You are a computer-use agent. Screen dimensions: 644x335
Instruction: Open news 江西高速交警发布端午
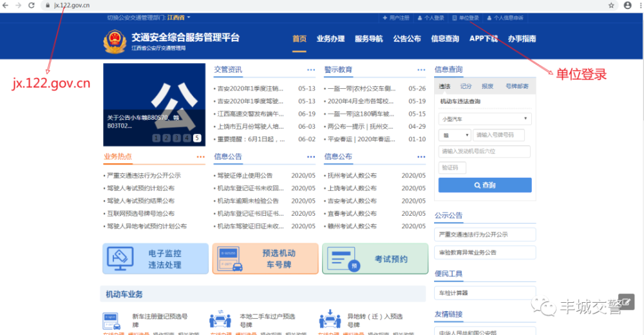pos(250,114)
